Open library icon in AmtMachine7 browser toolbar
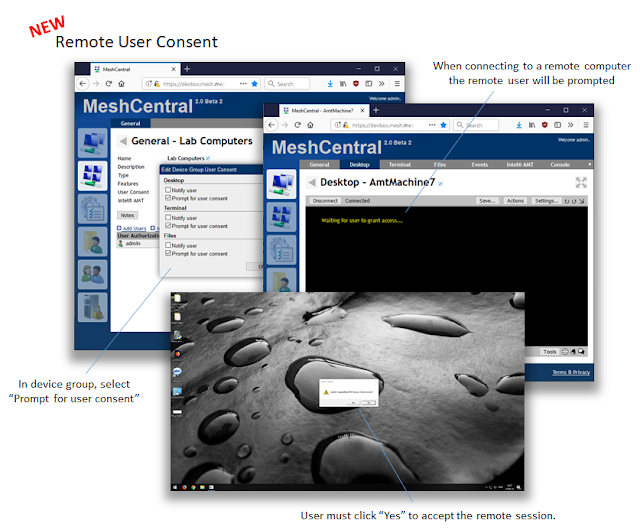 [532, 125]
